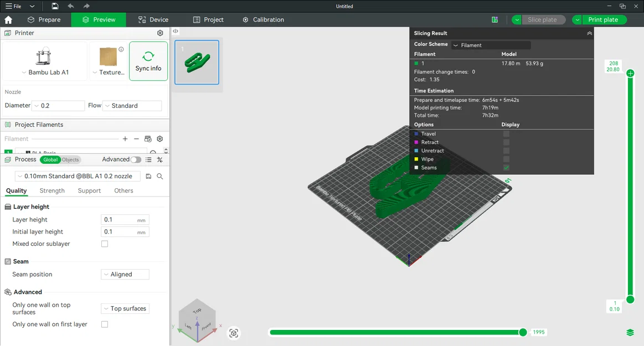Collapse the Slicing Result panel

tap(589, 33)
